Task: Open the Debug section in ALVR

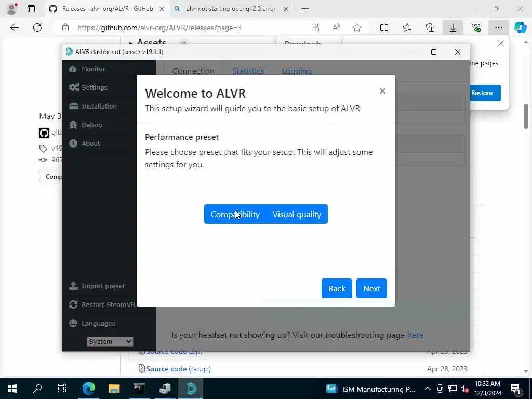Action: tap(86, 125)
